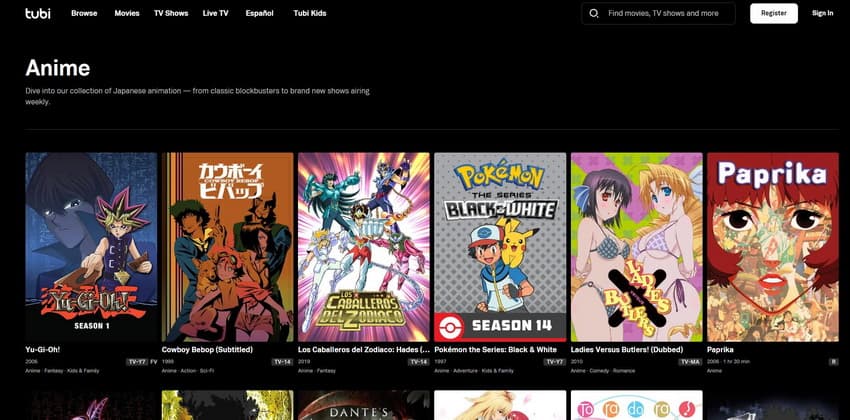Open the Ladies Versus Butlers poster

click(x=636, y=247)
